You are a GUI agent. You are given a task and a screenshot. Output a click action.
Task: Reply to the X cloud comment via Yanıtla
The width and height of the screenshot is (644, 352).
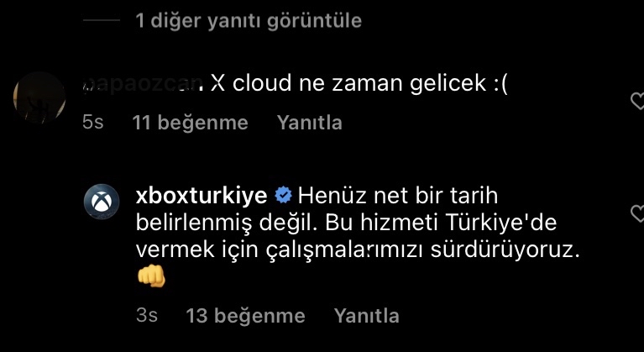click(309, 123)
